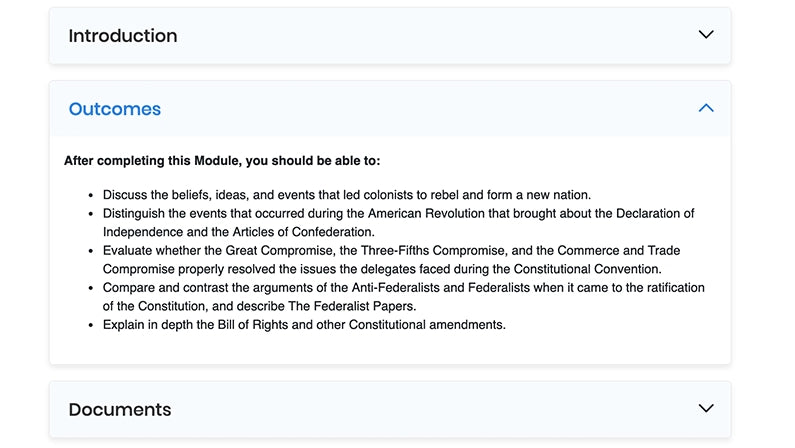Click the bullet dot before "Explain in depth"
The height and width of the screenshot is (448, 795).
pos(91,325)
